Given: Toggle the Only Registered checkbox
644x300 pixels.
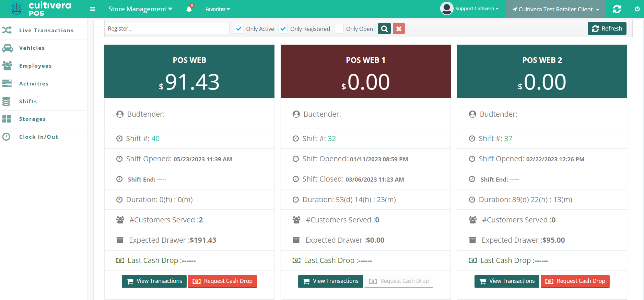Looking at the screenshot, I should pos(283,29).
